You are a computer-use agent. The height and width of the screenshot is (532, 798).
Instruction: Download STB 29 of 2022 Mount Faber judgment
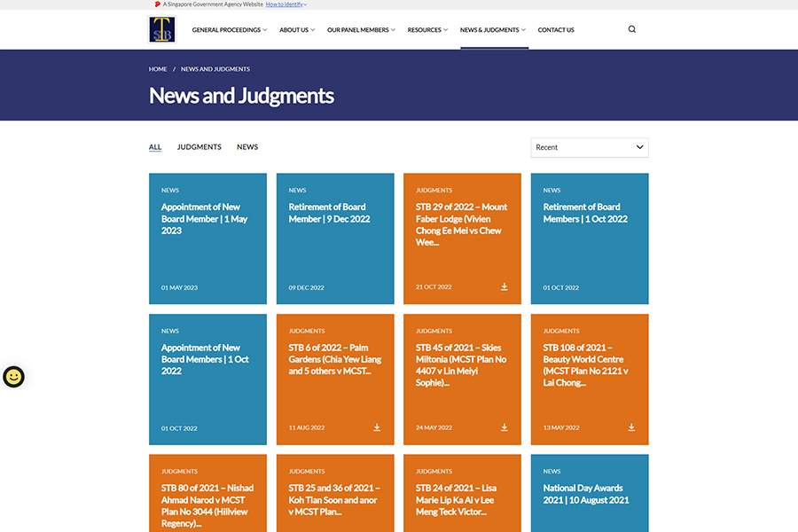click(504, 286)
